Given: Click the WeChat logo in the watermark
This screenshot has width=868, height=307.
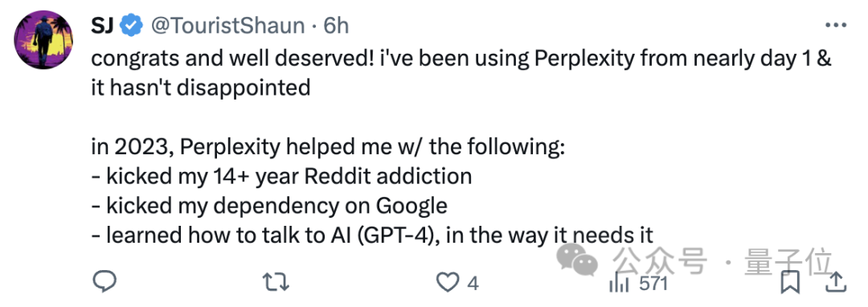Looking at the screenshot, I should click(x=578, y=260).
